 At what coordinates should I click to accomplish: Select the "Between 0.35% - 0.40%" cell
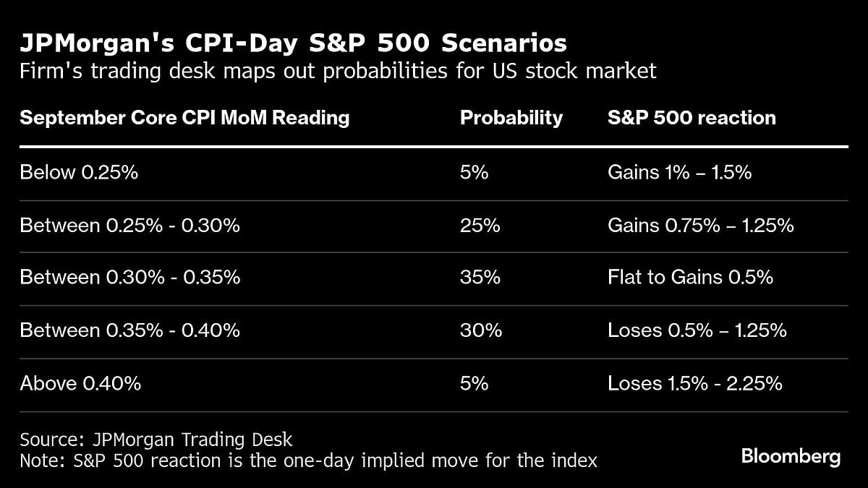tap(129, 330)
